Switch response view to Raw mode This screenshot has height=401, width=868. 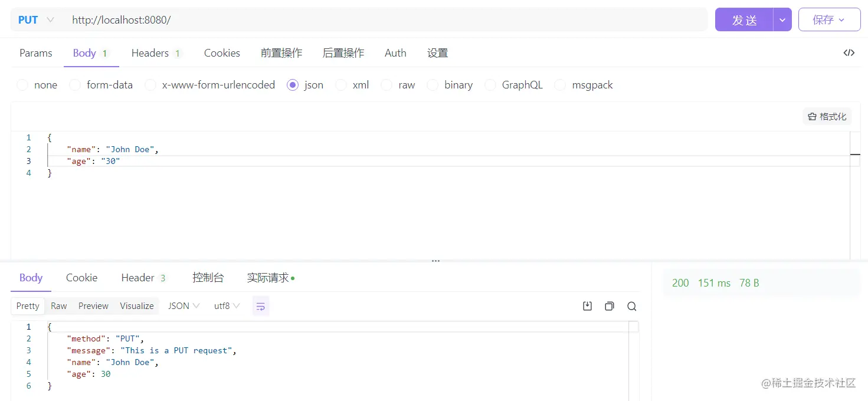point(58,305)
